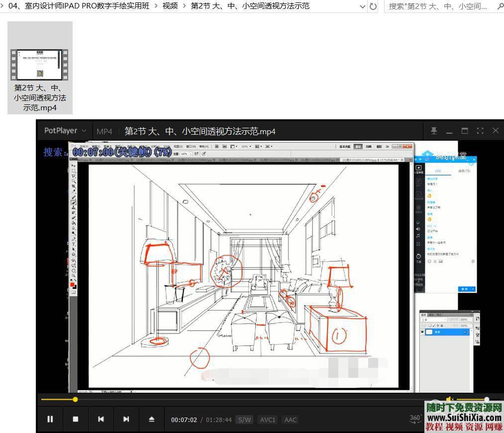Select the Eraser tool in Photoshop toolbar
The image size is (504, 433).
pyautogui.click(x=73, y=218)
